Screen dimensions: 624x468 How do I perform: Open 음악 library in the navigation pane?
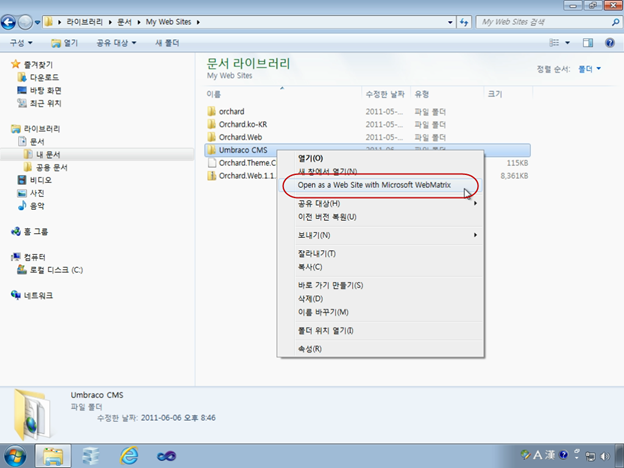[x=31, y=206]
